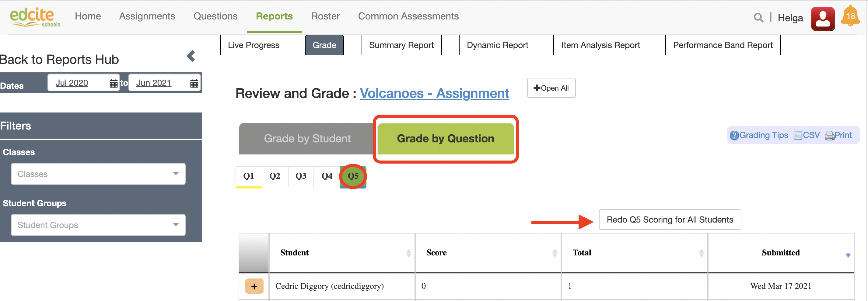Click Helga's profile avatar icon
Screen dimensions: 868x301
coord(823,18)
